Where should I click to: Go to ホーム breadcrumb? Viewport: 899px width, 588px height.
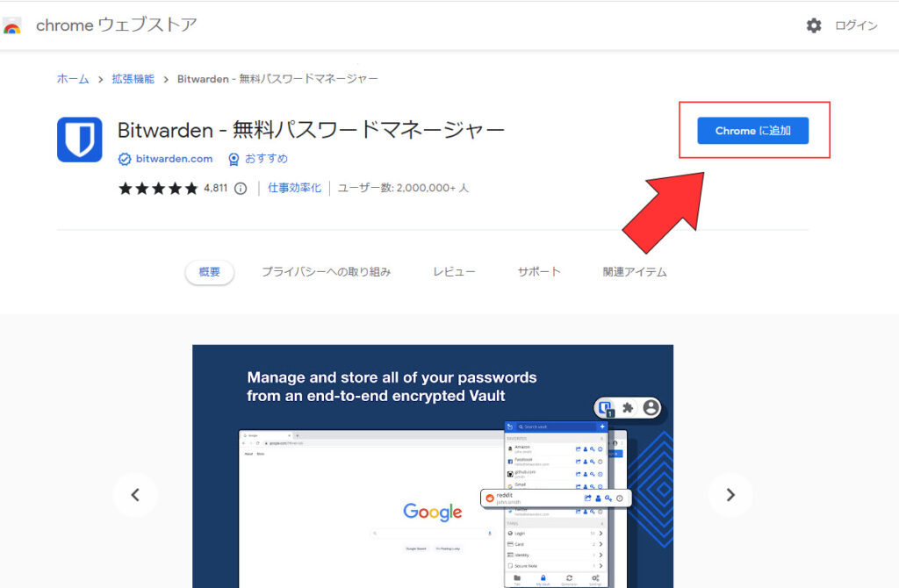click(73, 78)
